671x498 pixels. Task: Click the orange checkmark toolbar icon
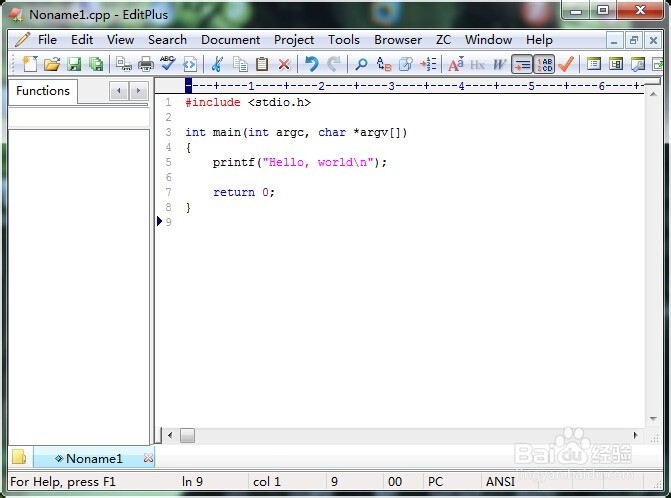pyautogui.click(x=567, y=64)
